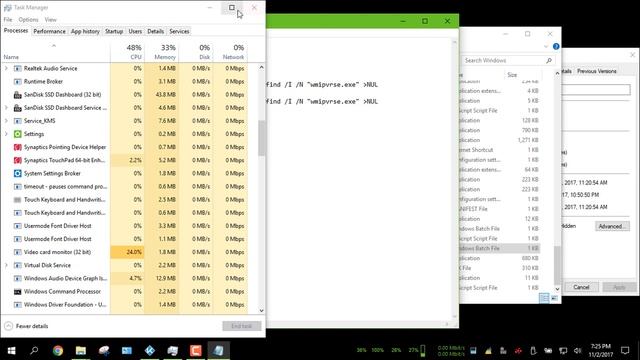Click the SanDisk SSD Dashboard (32 bit) icon

point(18,95)
